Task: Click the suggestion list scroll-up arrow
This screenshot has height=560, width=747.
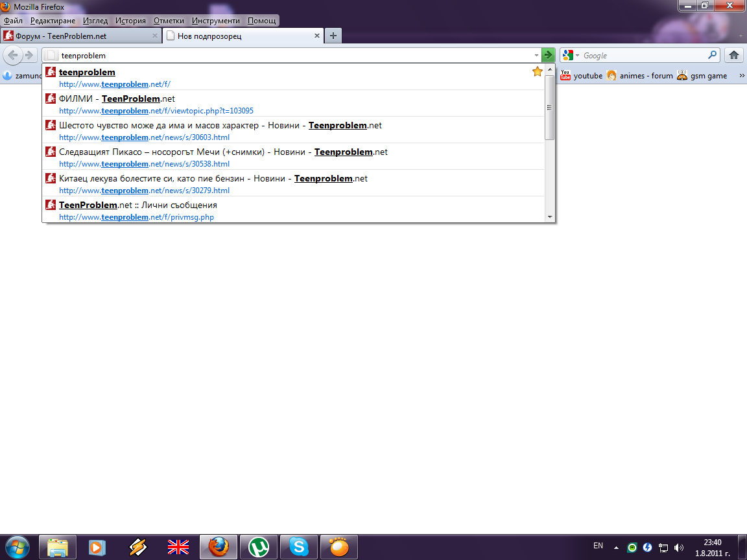Action: (x=550, y=69)
